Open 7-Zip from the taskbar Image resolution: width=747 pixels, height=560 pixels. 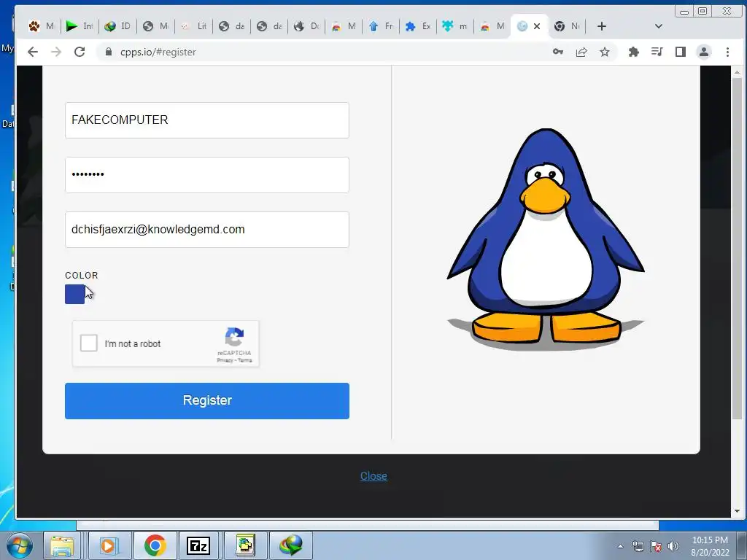[x=198, y=545]
